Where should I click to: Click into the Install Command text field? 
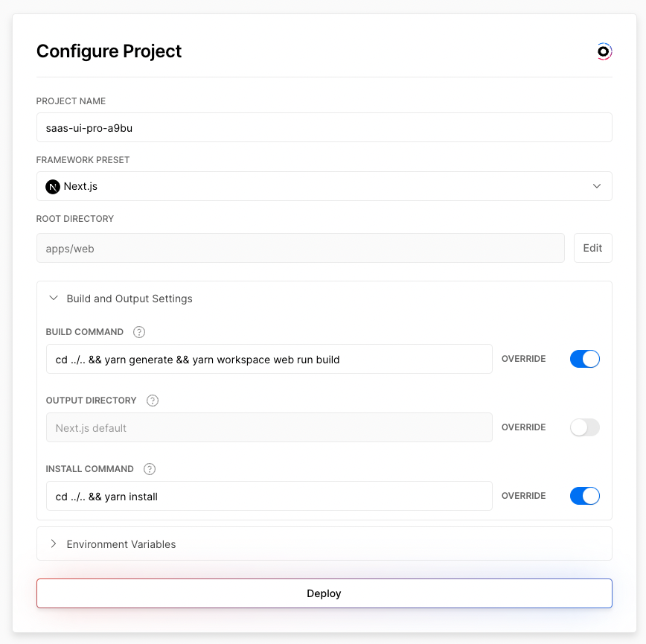(x=269, y=496)
